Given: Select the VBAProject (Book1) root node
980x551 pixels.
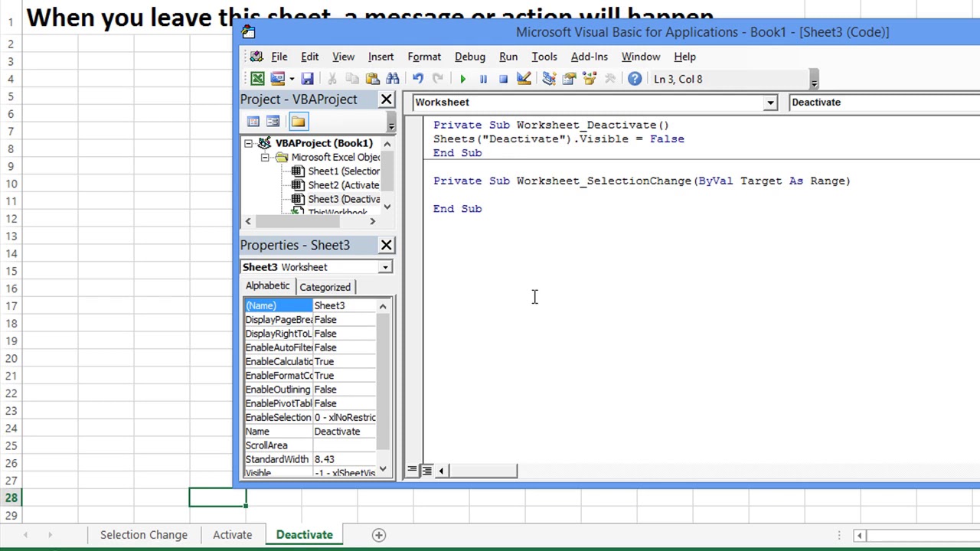Looking at the screenshot, I should click(x=324, y=143).
